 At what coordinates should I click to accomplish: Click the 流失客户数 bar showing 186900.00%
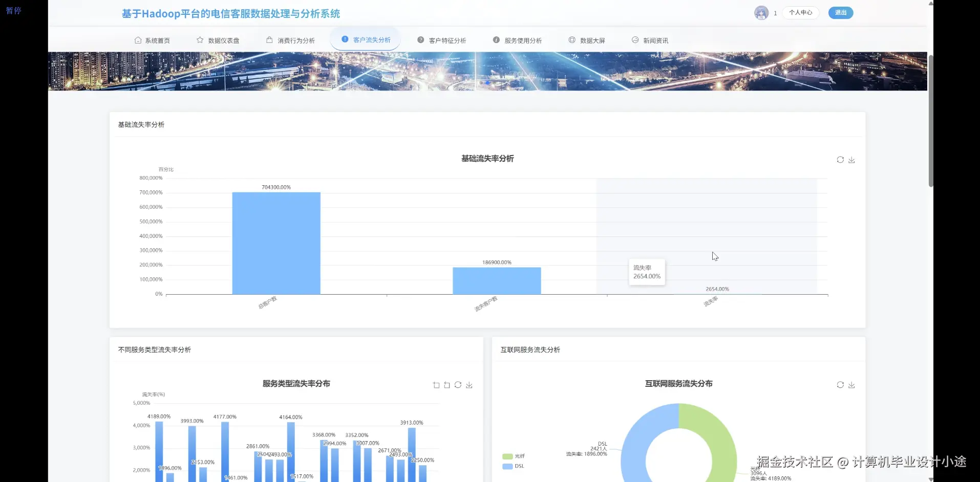(497, 281)
